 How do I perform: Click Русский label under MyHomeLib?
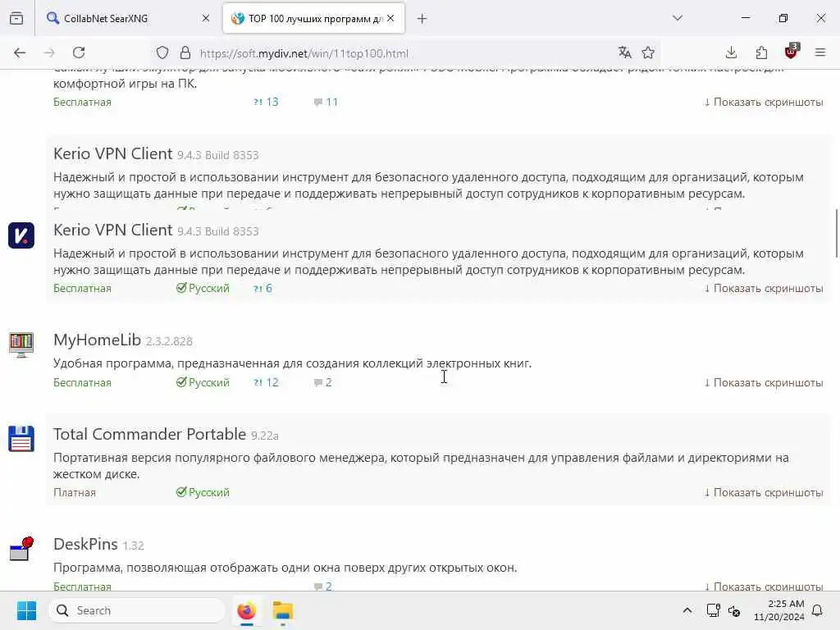(x=203, y=382)
